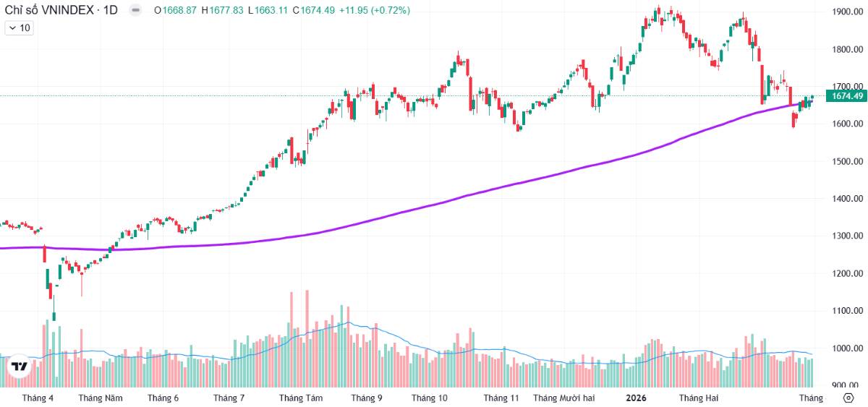
Task: Click the Tháng Mười hai axis label
Action: pyautogui.click(x=563, y=398)
